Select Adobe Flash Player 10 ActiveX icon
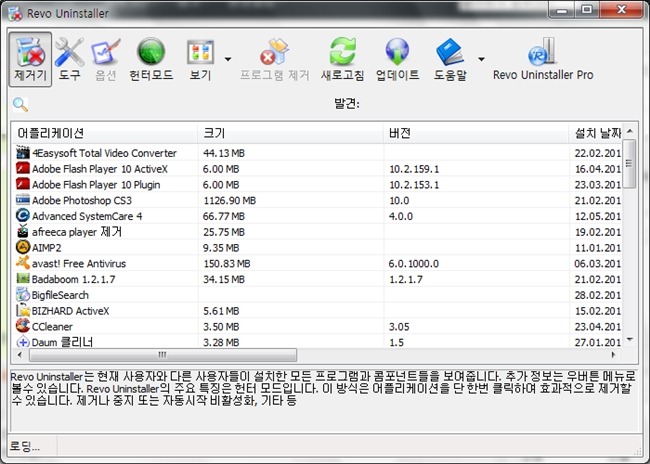Image resolution: width=650 pixels, height=464 pixels. (x=23, y=168)
